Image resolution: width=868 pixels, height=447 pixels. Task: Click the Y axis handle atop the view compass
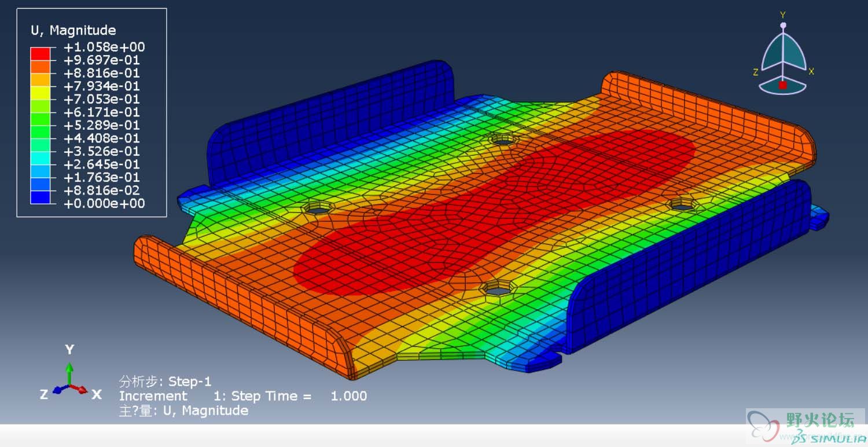click(x=783, y=25)
